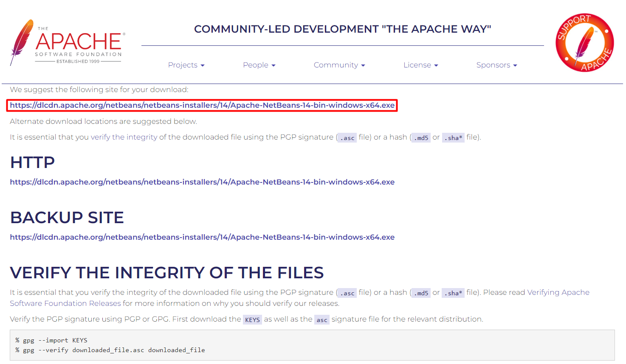Click the 'Alternate download locations' sentence
Screen dimensions: 626x364
click(104, 121)
